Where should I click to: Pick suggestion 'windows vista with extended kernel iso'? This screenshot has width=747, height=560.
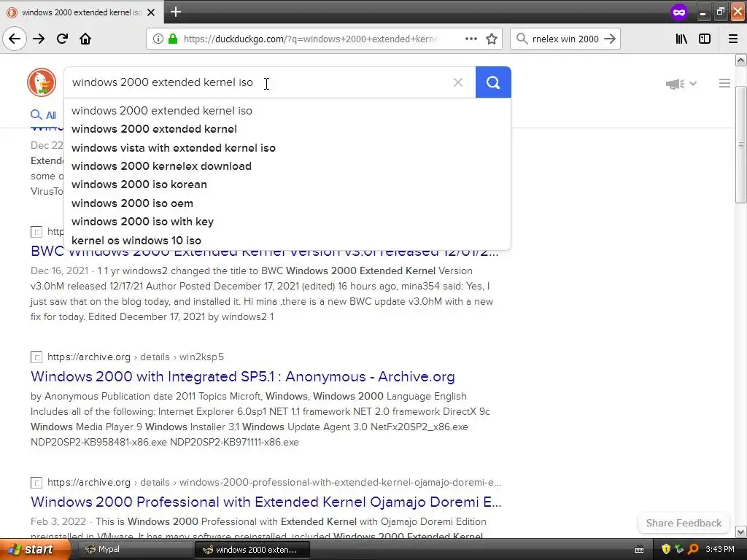tap(287, 147)
